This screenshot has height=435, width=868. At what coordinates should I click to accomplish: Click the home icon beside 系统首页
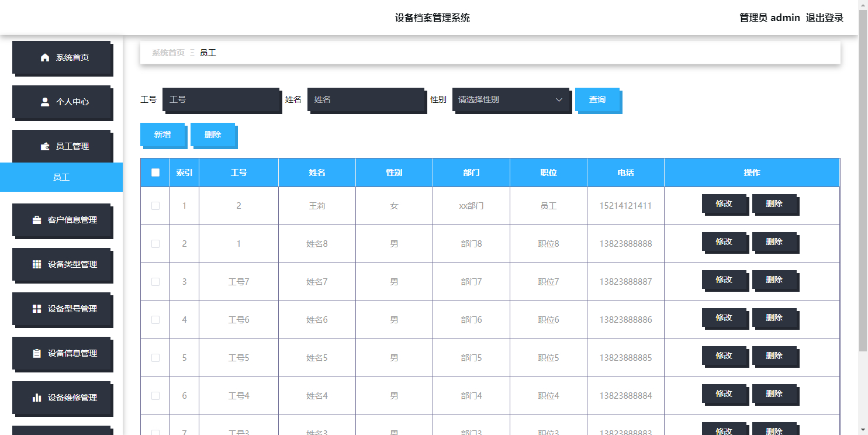[45, 57]
